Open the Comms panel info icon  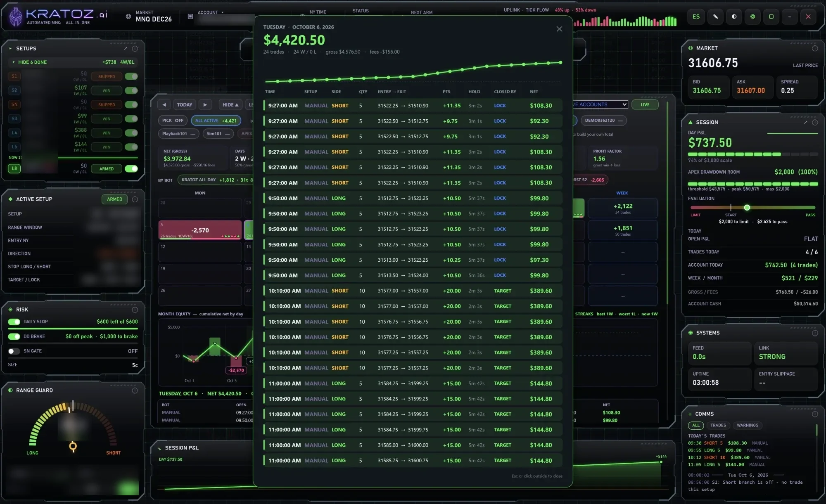coord(815,414)
